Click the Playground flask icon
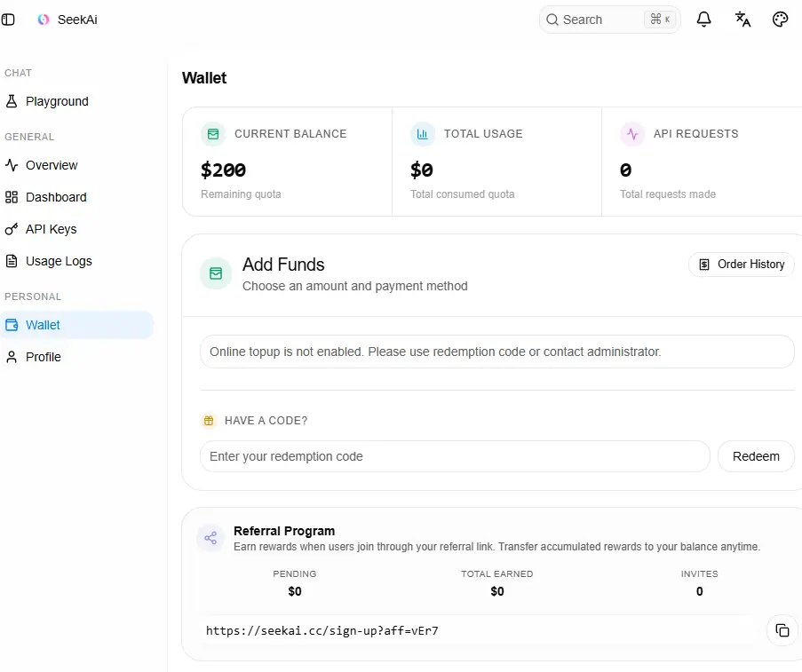This screenshot has height=672, width=802. [x=12, y=101]
